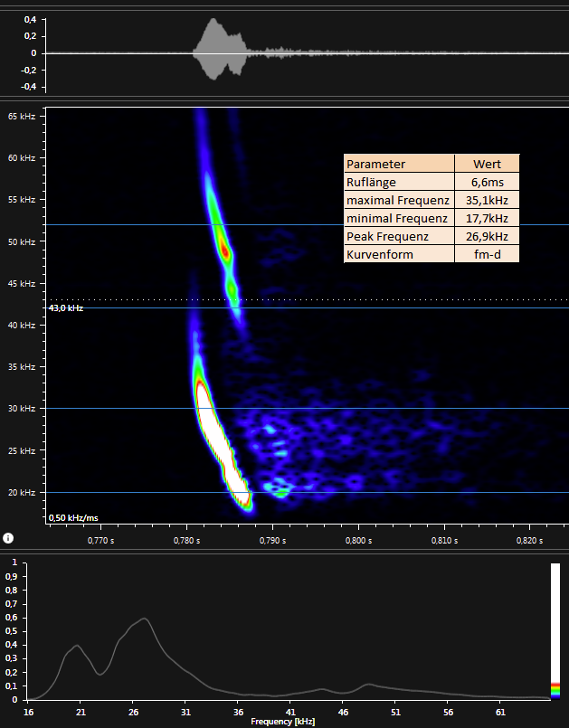Select the 35,1kHz maximal Frequenz value

click(x=487, y=200)
